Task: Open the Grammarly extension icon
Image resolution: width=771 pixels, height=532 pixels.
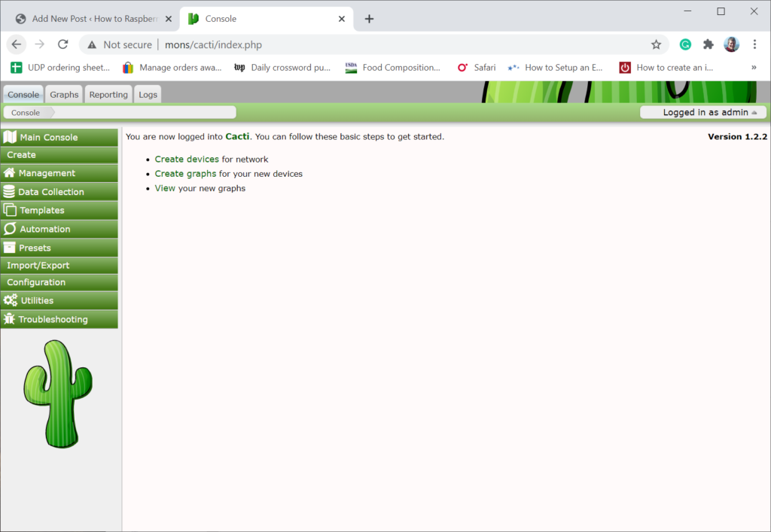Action: pos(685,44)
